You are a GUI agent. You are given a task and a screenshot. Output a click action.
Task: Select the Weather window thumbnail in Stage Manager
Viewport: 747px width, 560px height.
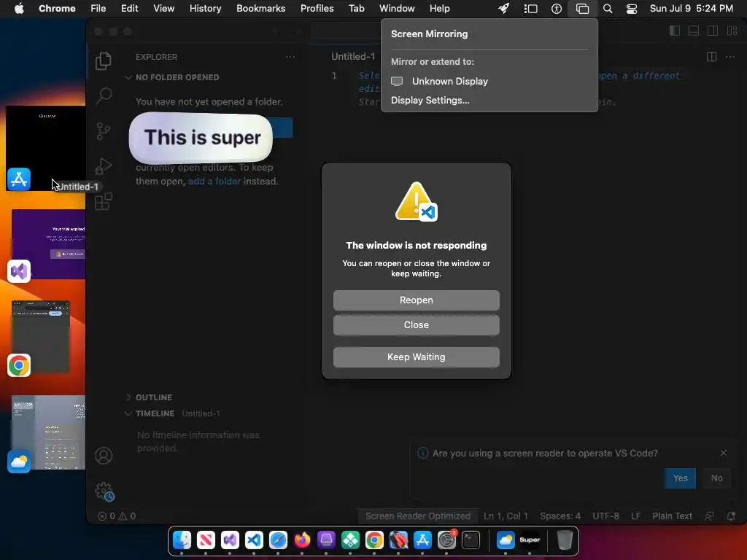[x=48, y=432]
